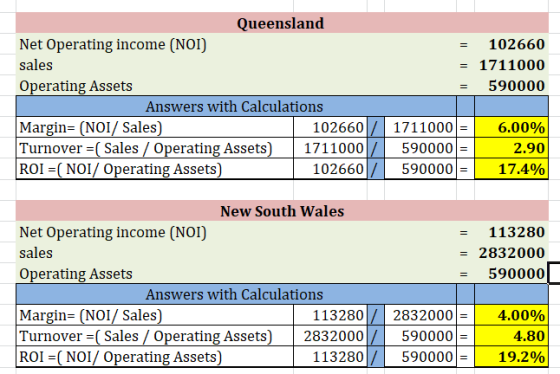Click the equals sign beside New South Wales sales
Image resolution: width=560 pixels, height=374 pixels.
[464, 253]
